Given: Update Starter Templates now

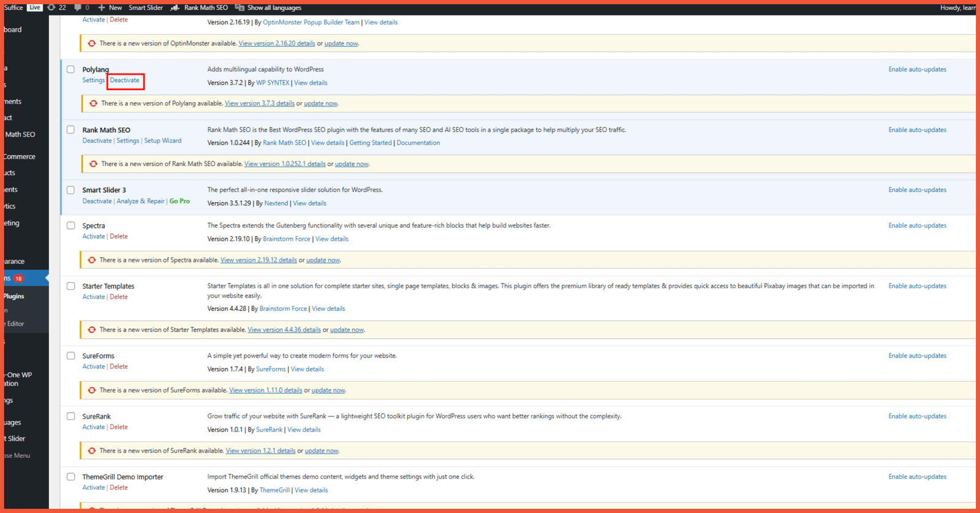Looking at the screenshot, I should 347,330.
